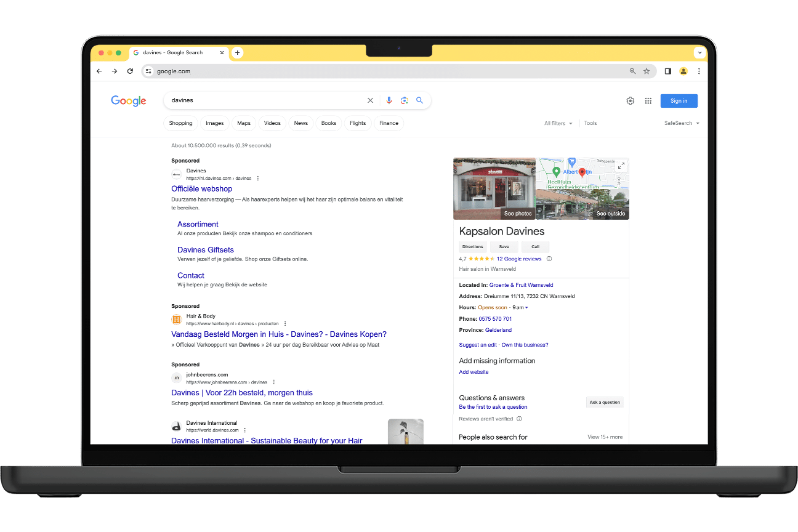Click Suggest an edit link
The image size is (798, 532).
[478, 345]
